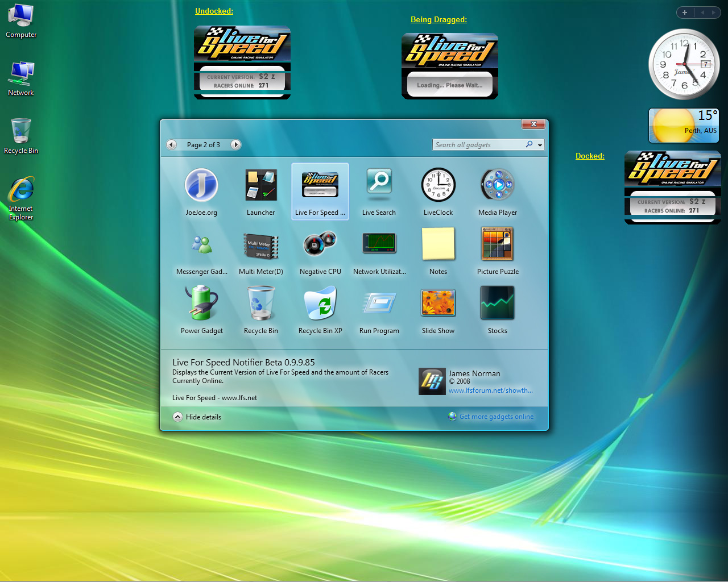Viewport: 728px width, 582px height.
Task: Launch Internet Explorer from desktop
Action: point(21,198)
